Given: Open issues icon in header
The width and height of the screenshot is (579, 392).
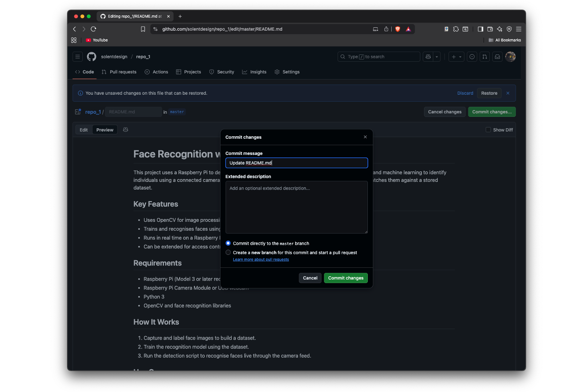Looking at the screenshot, I should tap(472, 57).
